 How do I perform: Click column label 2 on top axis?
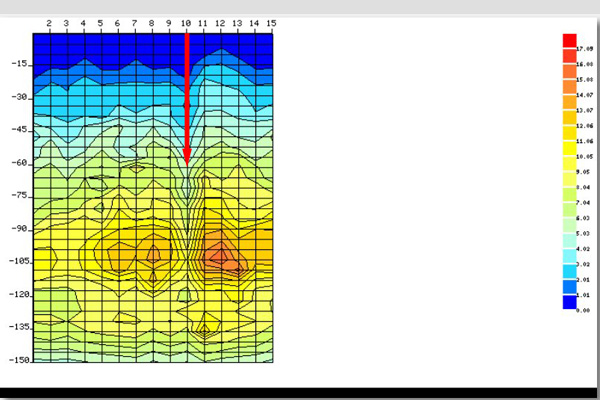pyautogui.click(x=49, y=22)
